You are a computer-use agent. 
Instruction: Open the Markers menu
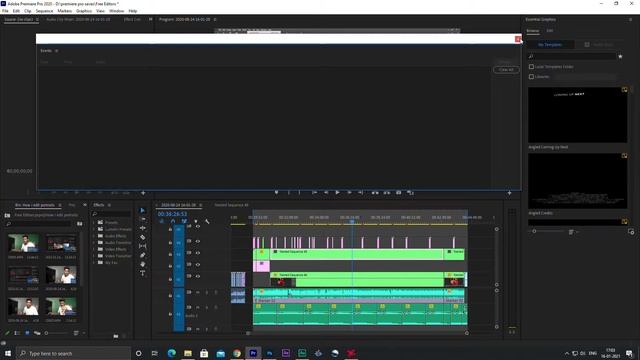(x=64, y=11)
